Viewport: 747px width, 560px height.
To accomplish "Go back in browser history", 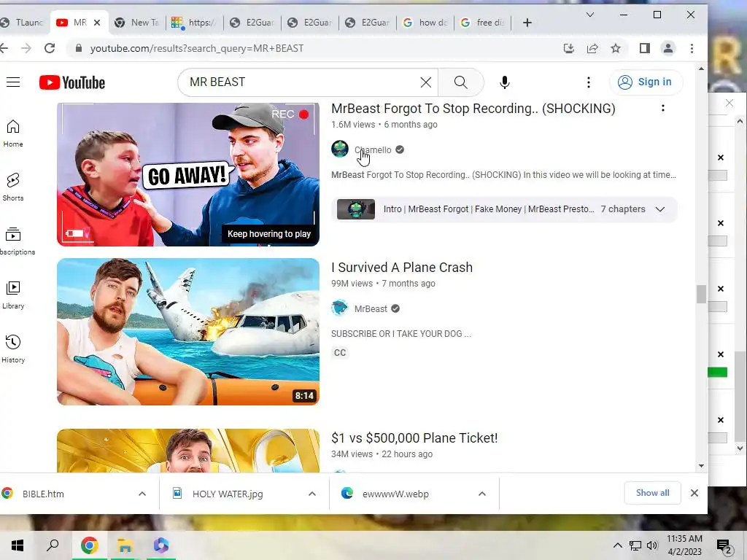I will [4, 48].
